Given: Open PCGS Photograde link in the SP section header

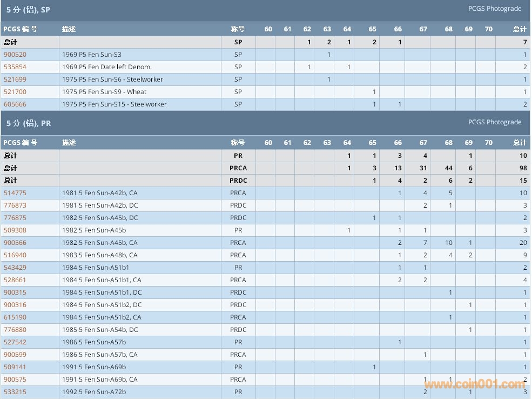Looking at the screenshot, I should pos(495,9).
